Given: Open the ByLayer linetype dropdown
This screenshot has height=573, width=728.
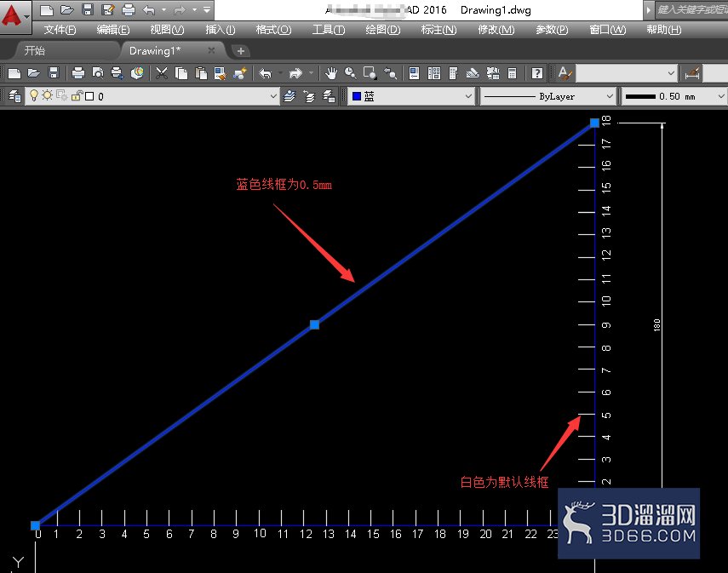Looking at the screenshot, I should (547, 96).
